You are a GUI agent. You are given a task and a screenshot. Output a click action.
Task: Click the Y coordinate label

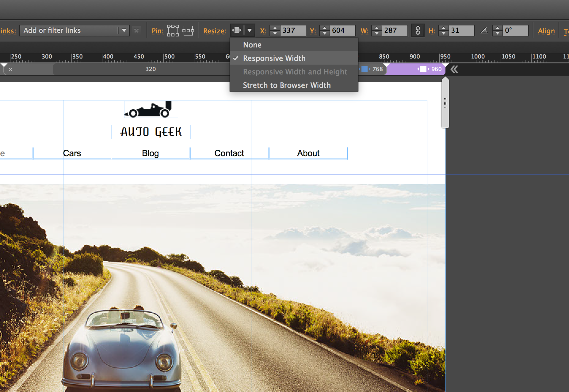click(x=313, y=31)
